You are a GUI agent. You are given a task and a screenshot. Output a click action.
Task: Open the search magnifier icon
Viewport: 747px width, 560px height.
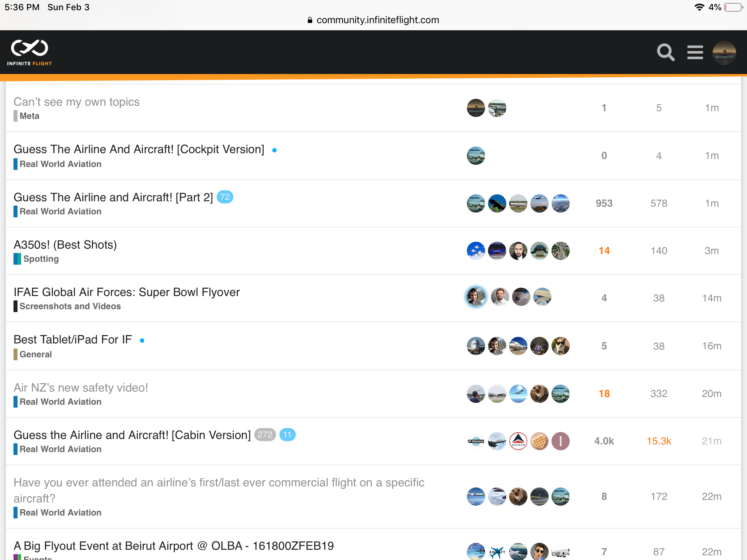666,52
